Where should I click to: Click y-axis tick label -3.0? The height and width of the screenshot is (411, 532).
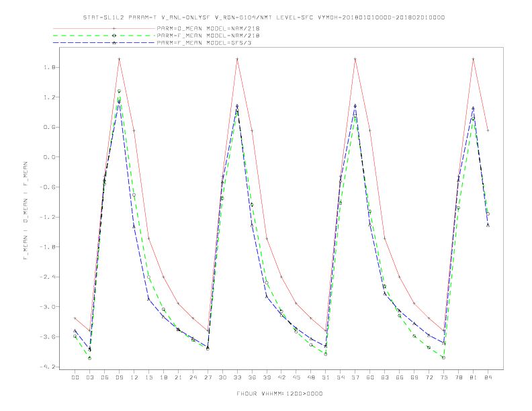click(48, 307)
